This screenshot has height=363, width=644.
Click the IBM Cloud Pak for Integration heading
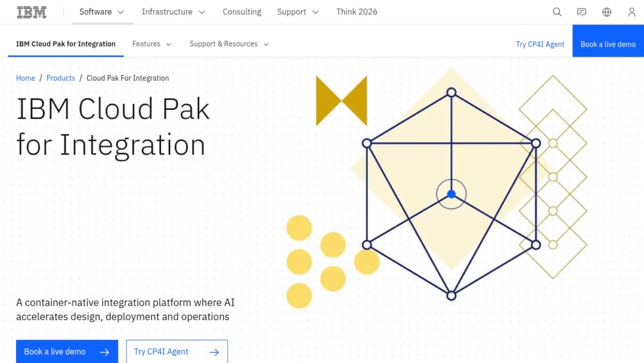(x=113, y=127)
